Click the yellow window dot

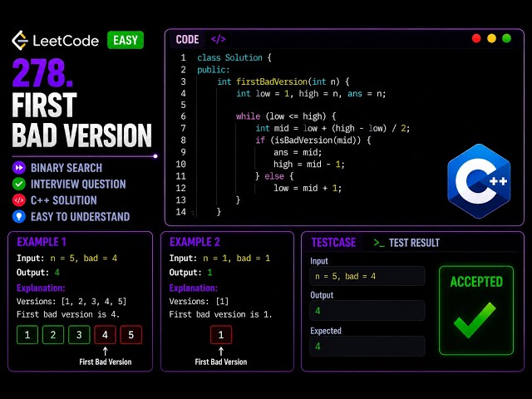tap(491, 38)
